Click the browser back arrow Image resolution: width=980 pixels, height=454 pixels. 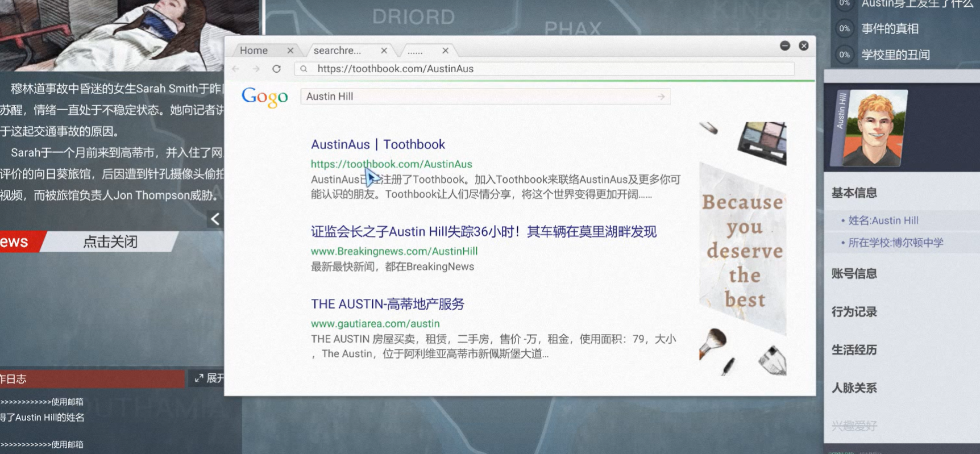[236, 69]
